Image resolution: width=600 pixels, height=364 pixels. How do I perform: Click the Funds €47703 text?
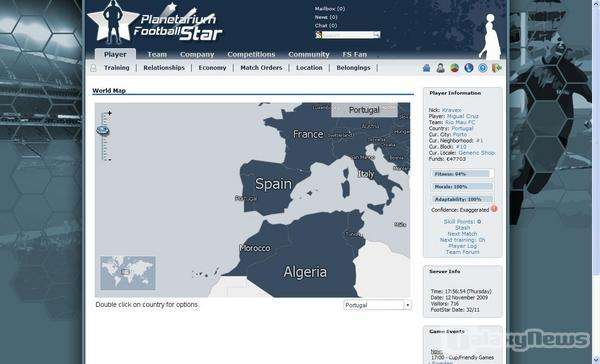pyautogui.click(x=447, y=159)
